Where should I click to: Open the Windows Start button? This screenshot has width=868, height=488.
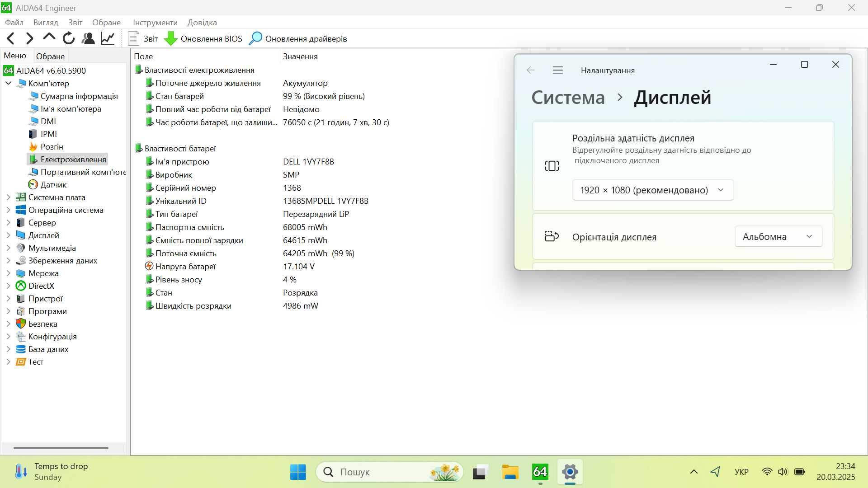298,472
